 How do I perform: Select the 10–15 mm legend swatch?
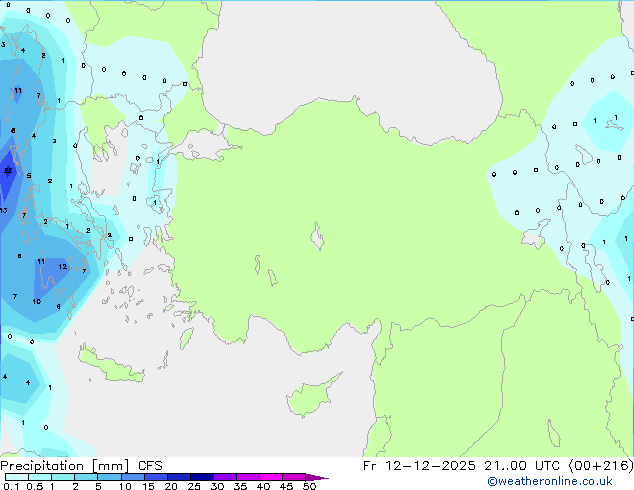point(133,477)
